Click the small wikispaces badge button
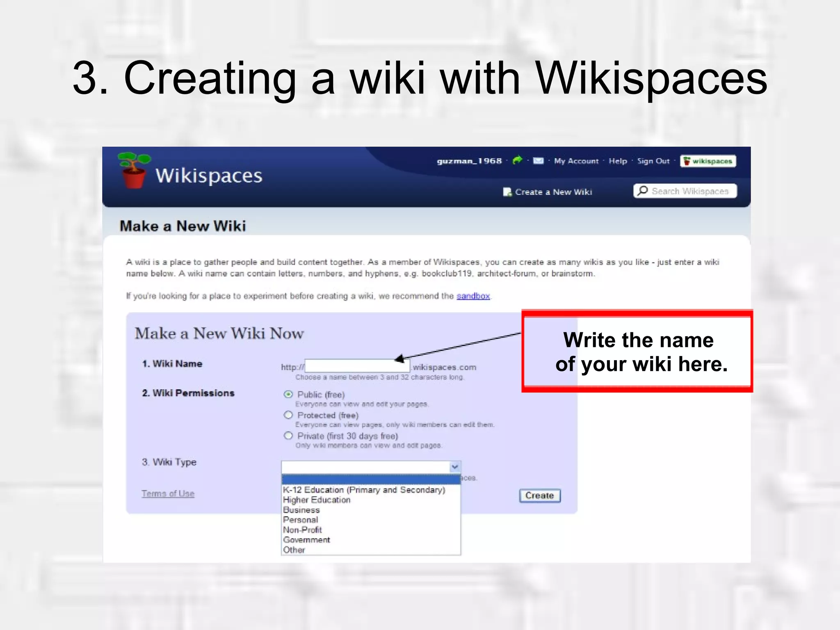This screenshot has height=630, width=840. point(708,161)
